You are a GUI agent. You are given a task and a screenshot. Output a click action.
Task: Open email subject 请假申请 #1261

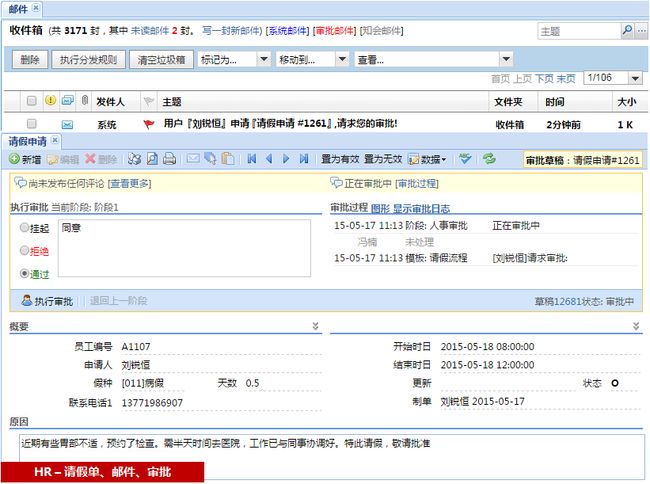tap(280, 123)
